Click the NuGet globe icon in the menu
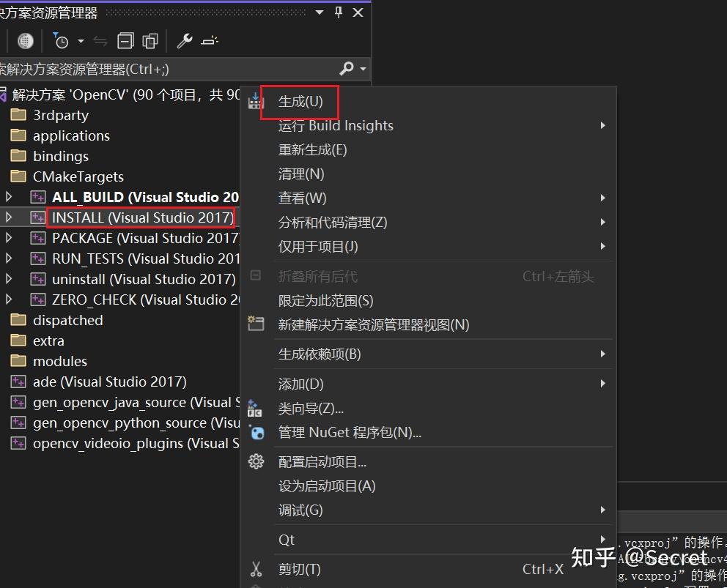This screenshot has height=588, width=727. (x=256, y=433)
